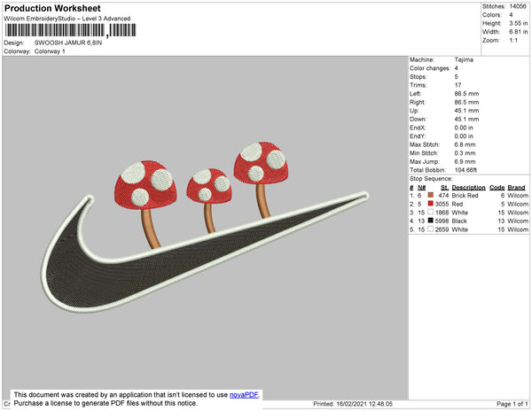Click the Width value 6.81 in
532x411 pixels.
pyautogui.click(x=518, y=32)
